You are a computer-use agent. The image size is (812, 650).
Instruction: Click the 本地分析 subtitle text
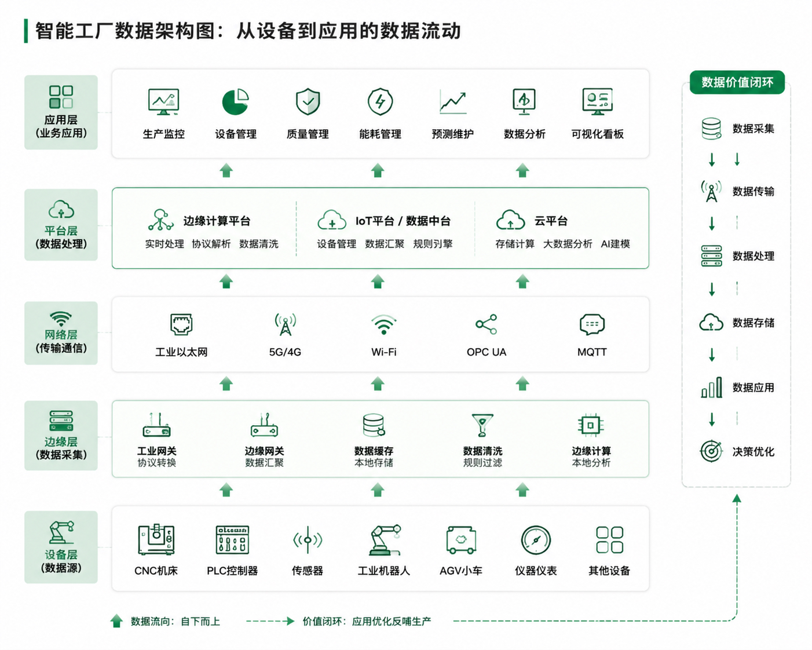591,462
